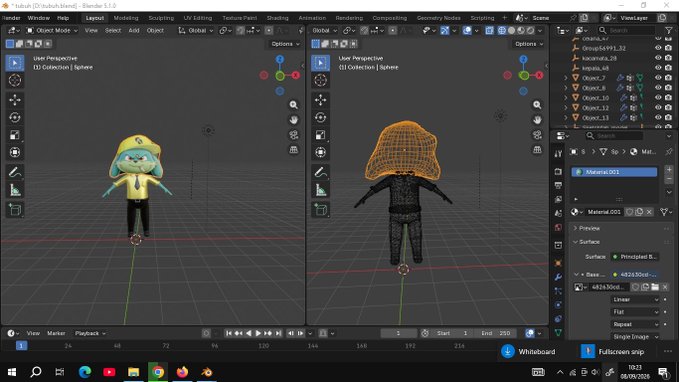Switch to Sculpting workspace tab
The width and height of the screenshot is (679, 382).
tap(161, 18)
